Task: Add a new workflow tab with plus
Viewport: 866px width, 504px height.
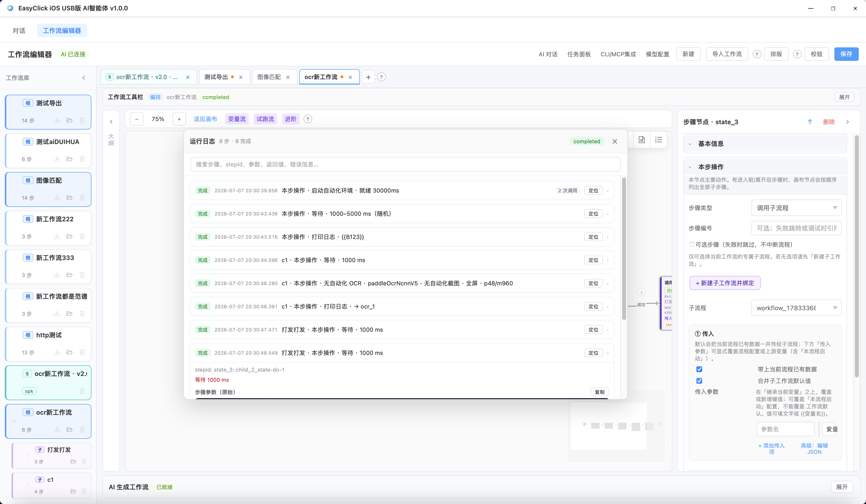Action: [x=368, y=77]
